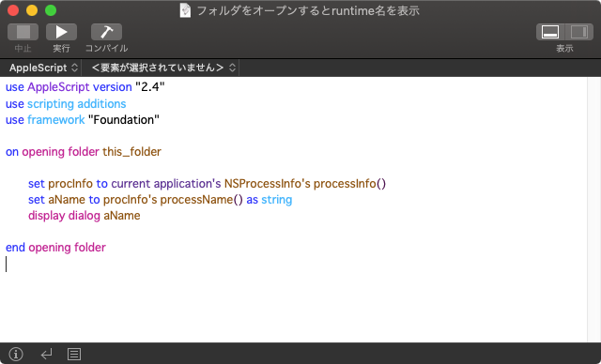Image resolution: width=601 pixels, height=364 pixels.
Task: Compile the script with hammer icon
Action: [x=106, y=32]
